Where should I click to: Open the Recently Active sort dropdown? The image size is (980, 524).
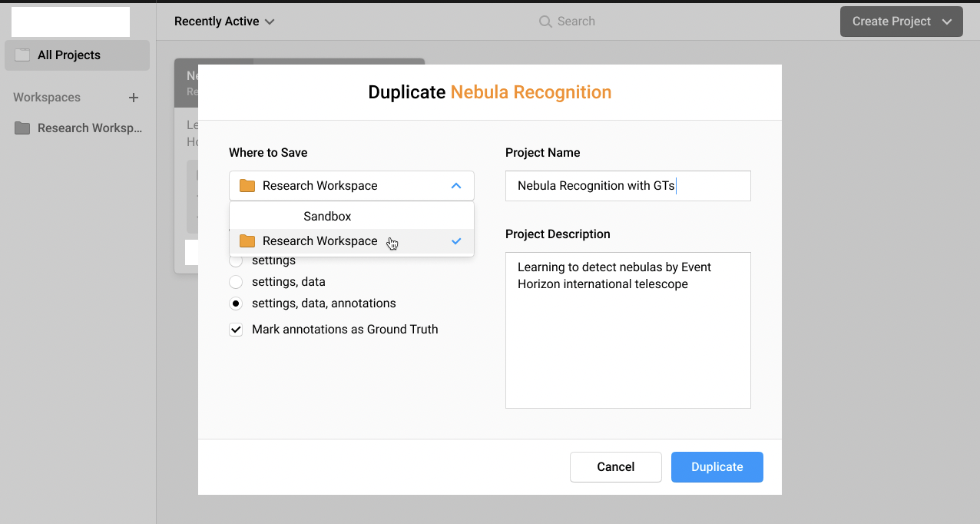223,22
